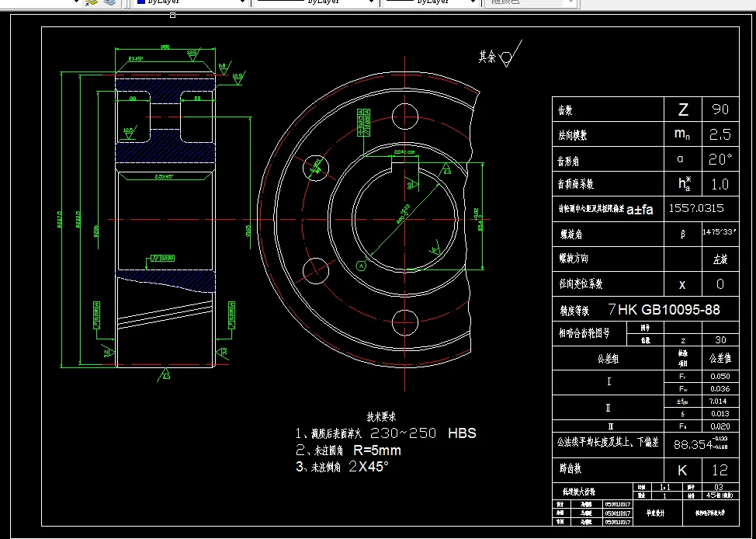Select the datum "A" circle marker
The width and height of the screenshot is (756, 539).
361,266
